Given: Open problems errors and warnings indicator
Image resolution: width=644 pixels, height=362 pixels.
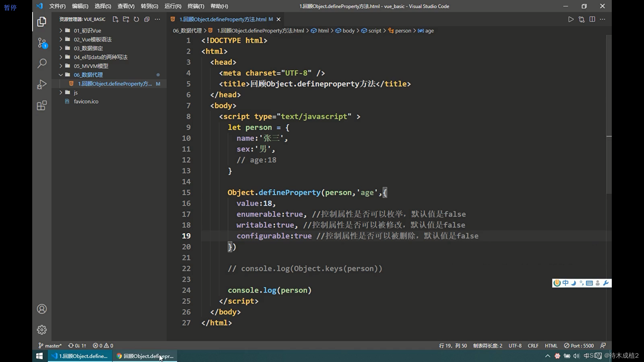Looking at the screenshot, I should (x=103, y=346).
